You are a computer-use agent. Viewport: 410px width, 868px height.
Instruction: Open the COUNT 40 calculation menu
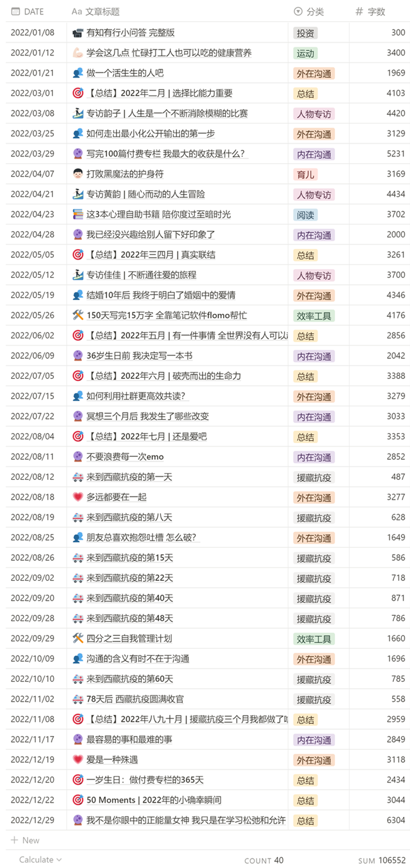264,860
